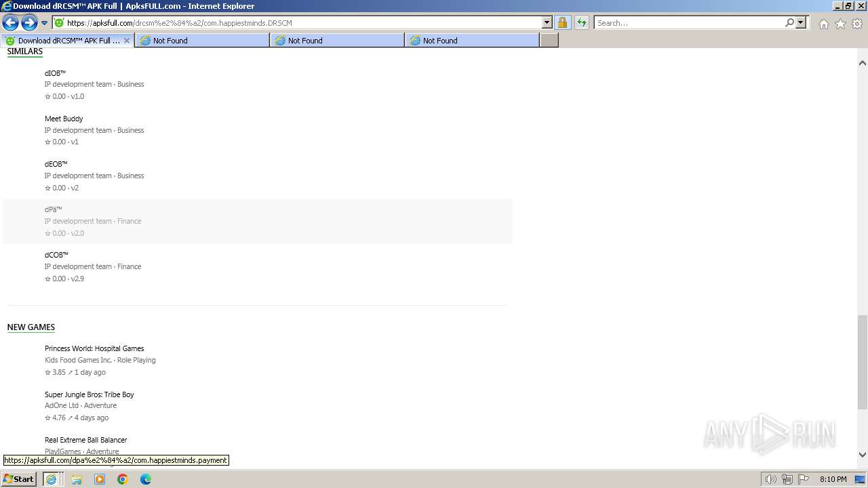This screenshot has width=868, height=488.
Task: Click the SIMILARS section heading
Action: tap(25, 52)
